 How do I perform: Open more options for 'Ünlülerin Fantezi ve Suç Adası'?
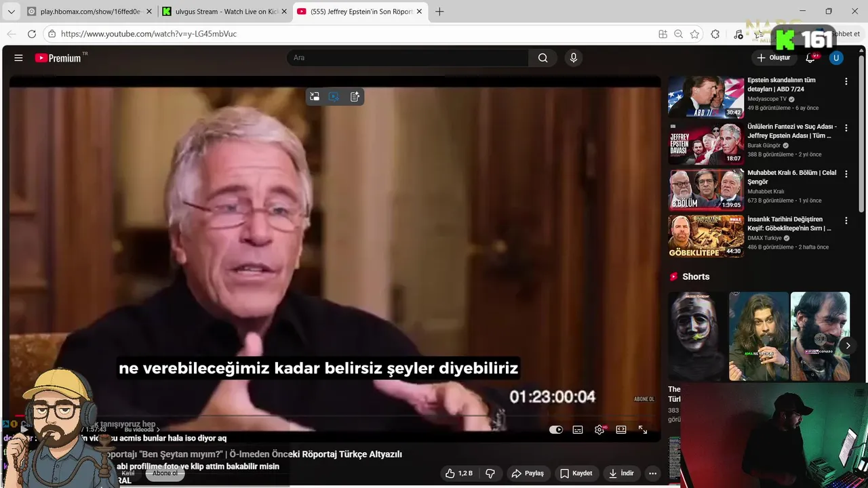[846, 127]
